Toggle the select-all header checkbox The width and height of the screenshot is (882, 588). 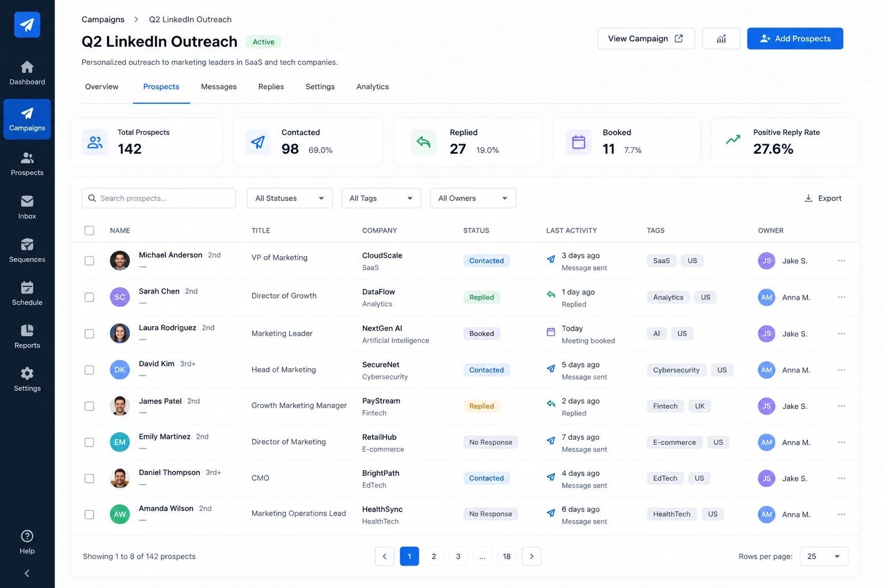pyautogui.click(x=90, y=230)
